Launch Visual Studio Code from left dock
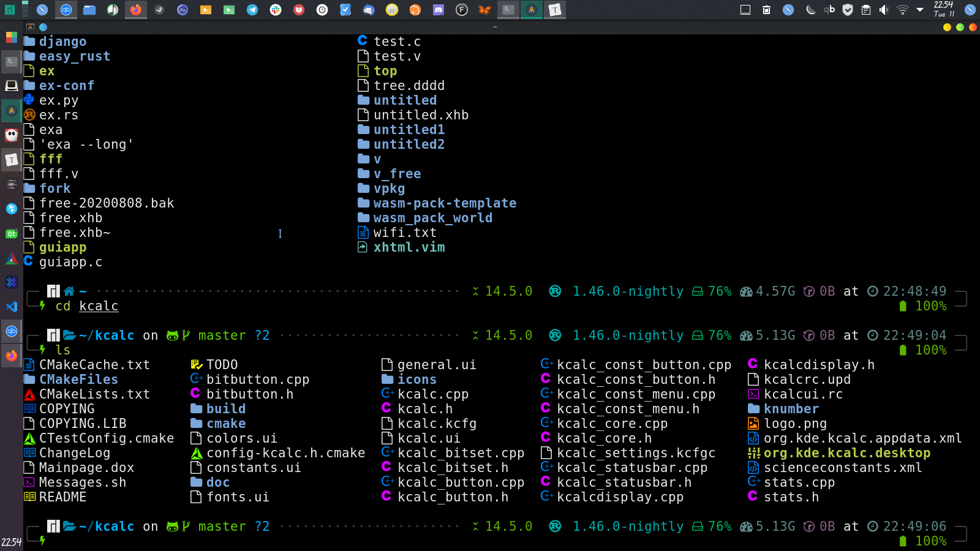This screenshot has width=980, height=551. (x=11, y=307)
